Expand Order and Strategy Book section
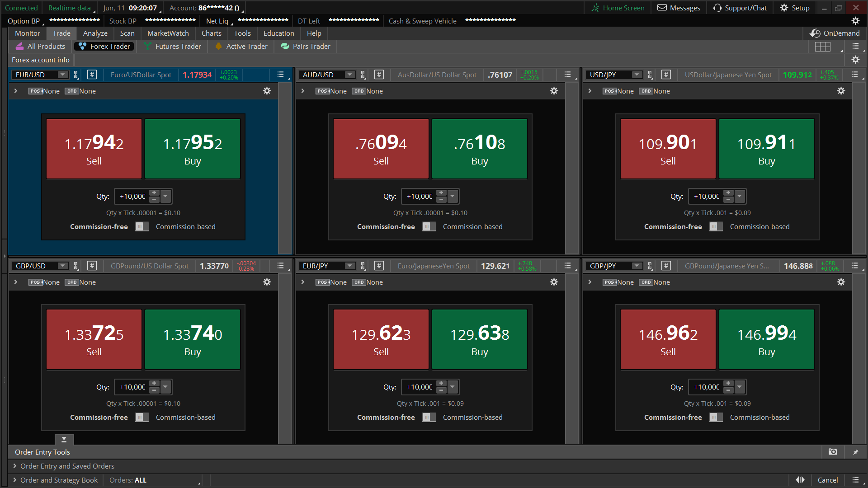The image size is (868, 488). point(15,480)
